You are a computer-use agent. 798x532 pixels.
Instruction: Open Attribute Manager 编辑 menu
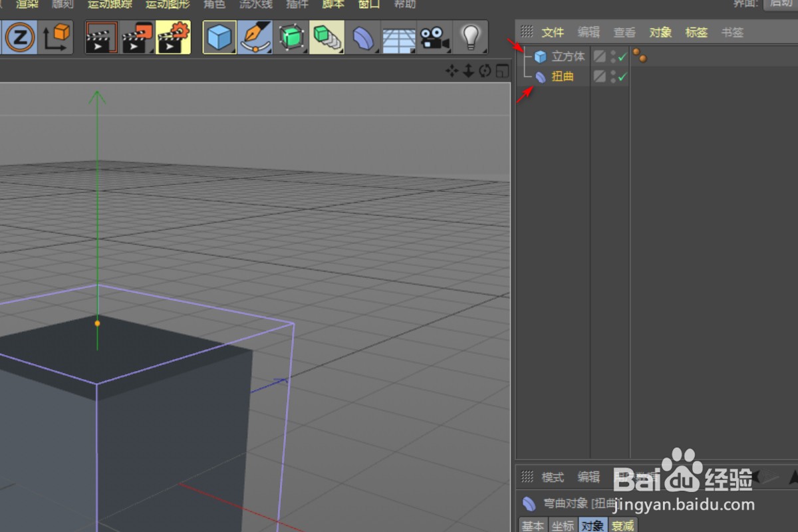coord(589,477)
